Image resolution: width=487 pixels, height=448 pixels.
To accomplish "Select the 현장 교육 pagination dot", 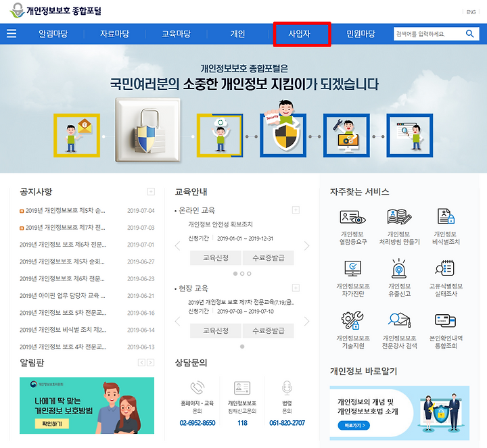I will [x=242, y=347].
